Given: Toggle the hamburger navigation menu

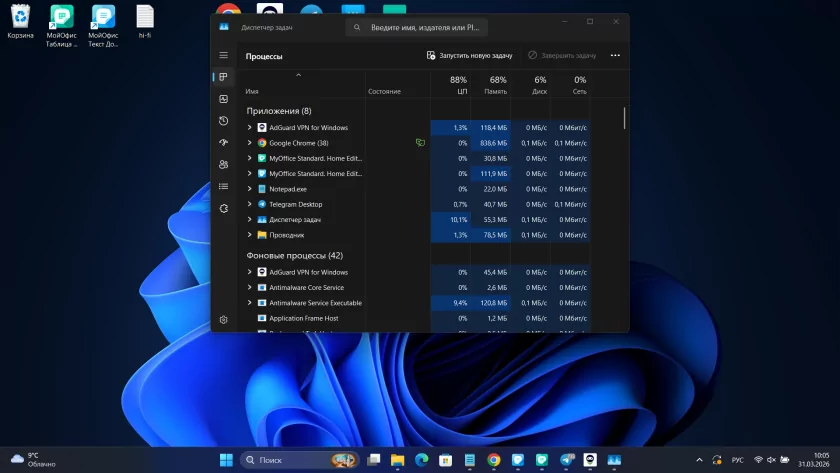Looking at the screenshot, I should [x=223, y=55].
